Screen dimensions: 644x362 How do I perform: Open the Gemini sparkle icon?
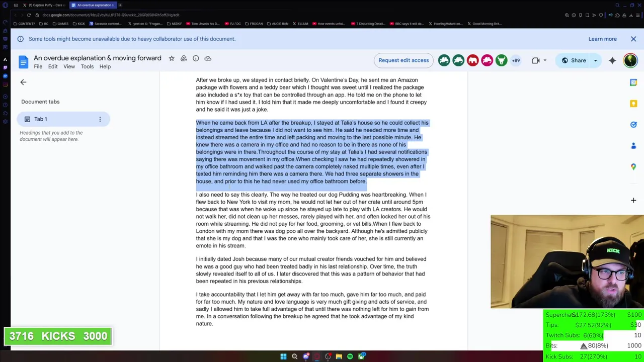point(612,60)
